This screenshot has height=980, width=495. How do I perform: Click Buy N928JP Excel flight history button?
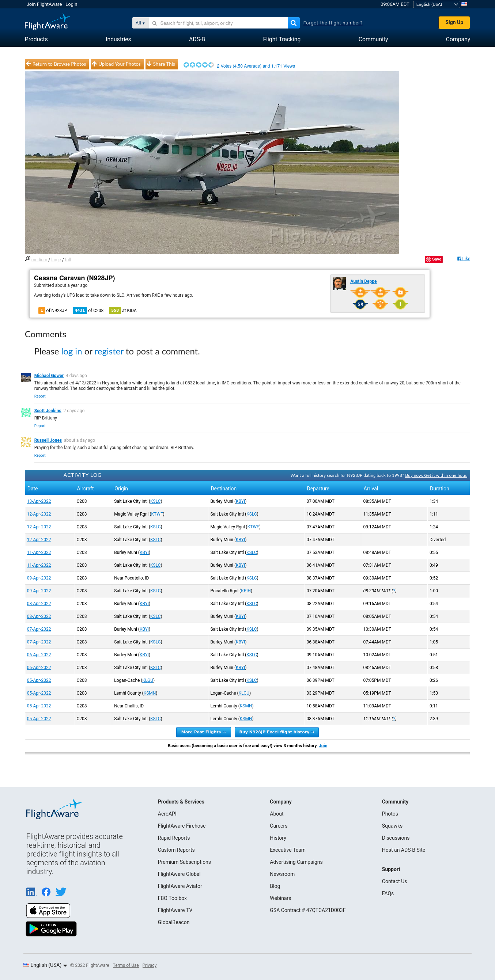coord(276,732)
